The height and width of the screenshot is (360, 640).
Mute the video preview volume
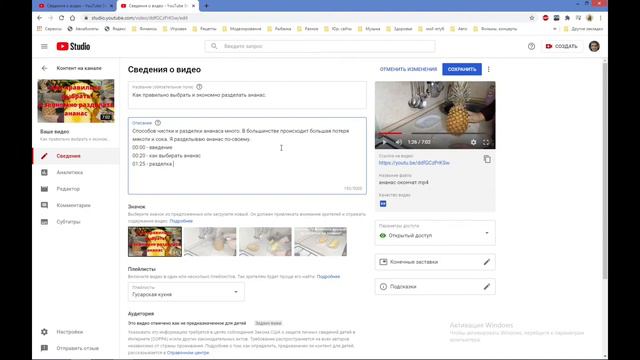coord(398,142)
